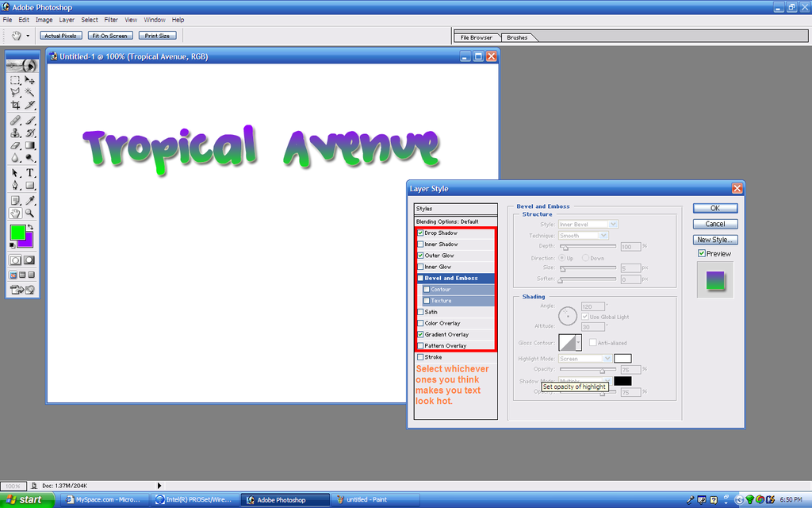Uncheck the Drop Shadow style
The width and height of the screenshot is (812, 508).
click(x=420, y=233)
